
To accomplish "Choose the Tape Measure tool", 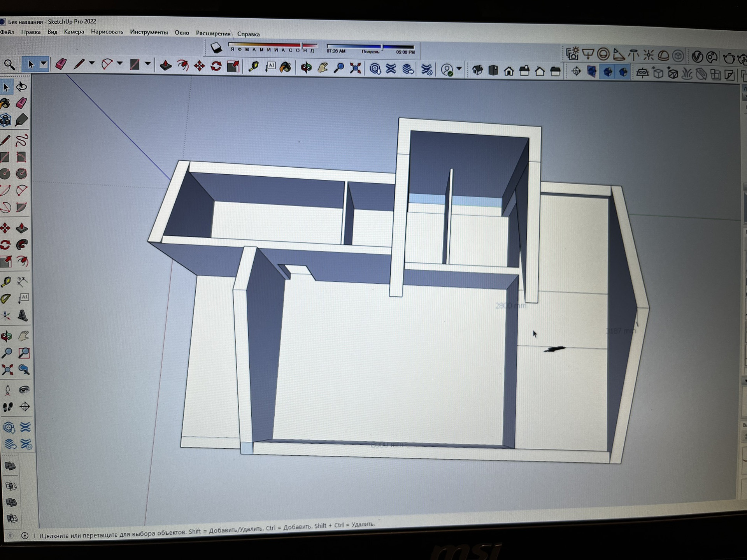I will click(x=254, y=67).
